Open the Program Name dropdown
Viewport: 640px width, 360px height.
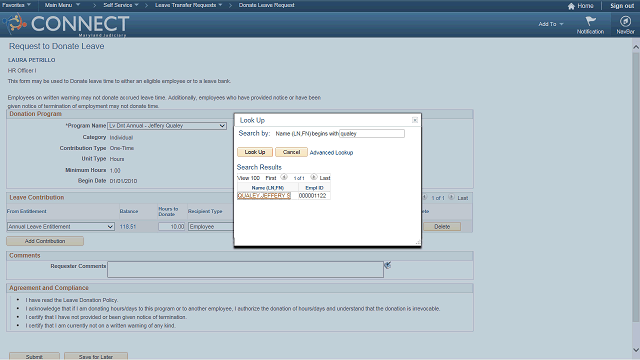[167, 126]
